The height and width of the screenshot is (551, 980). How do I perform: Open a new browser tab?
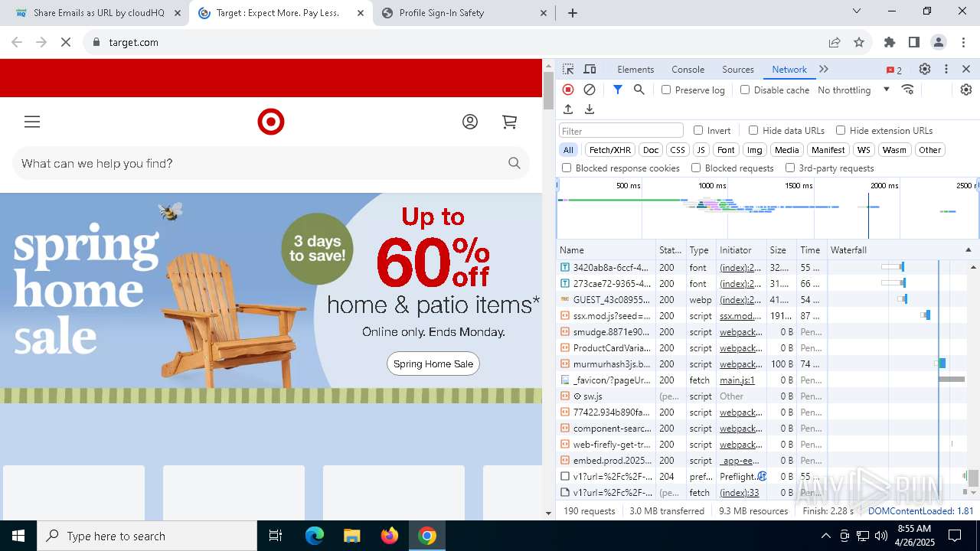(x=573, y=12)
